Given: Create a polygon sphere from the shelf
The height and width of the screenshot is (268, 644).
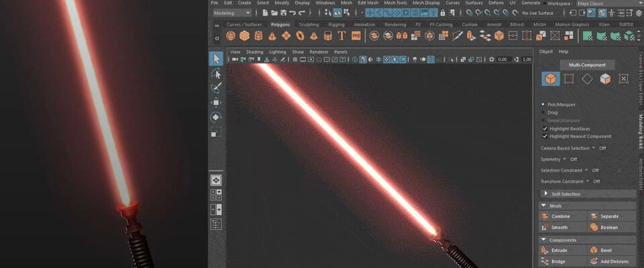Looking at the screenshot, I should [x=231, y=36].
